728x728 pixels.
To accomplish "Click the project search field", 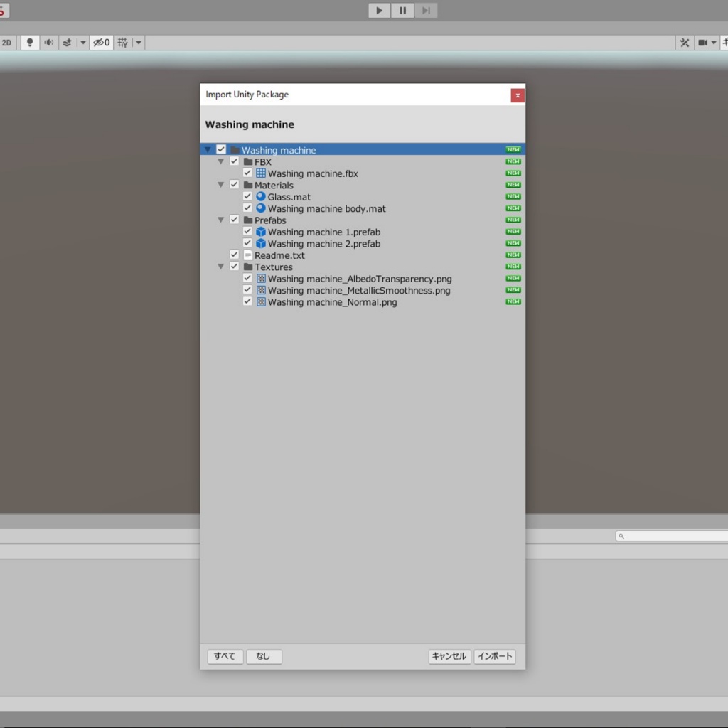I will point(672,536).
